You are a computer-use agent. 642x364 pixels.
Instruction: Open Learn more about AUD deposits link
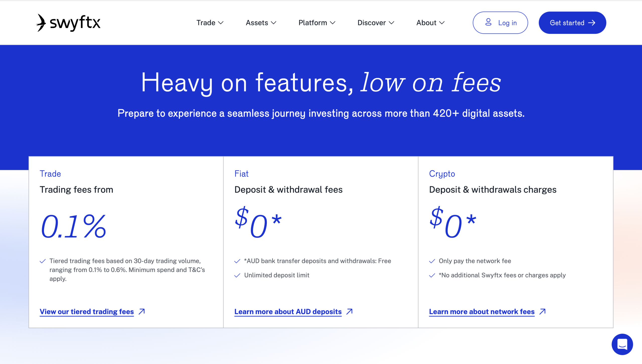click(288, 312)
